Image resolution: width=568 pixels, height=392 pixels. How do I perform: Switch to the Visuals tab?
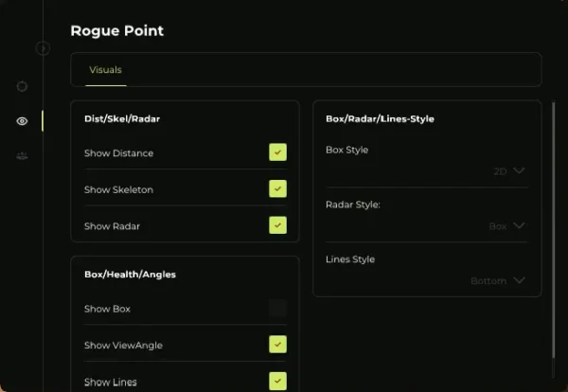coord(105,70)
